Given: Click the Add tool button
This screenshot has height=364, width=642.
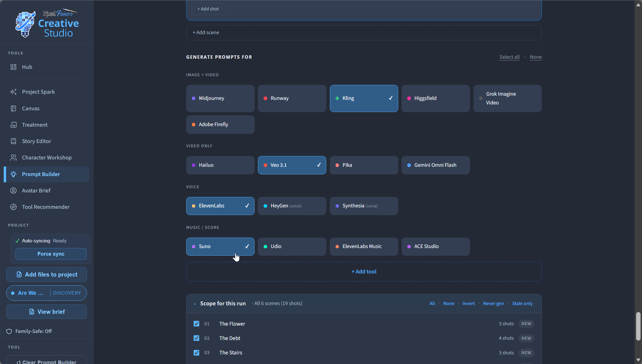Looking at the screenshot, I should [x=364, y=272].
